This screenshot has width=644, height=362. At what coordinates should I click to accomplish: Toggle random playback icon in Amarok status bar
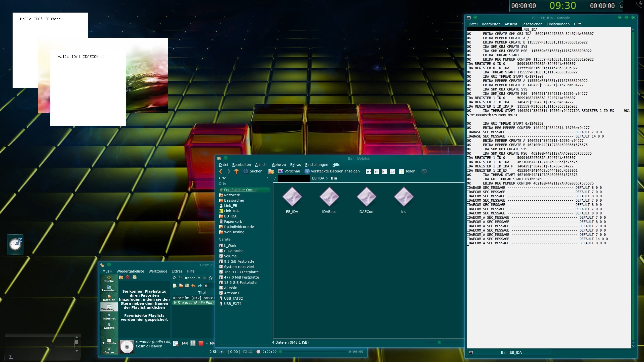[x=250, y=352]
